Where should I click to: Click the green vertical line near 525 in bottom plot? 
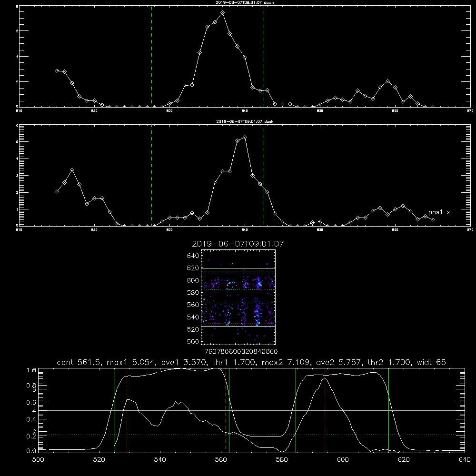[x=115, y=410]
